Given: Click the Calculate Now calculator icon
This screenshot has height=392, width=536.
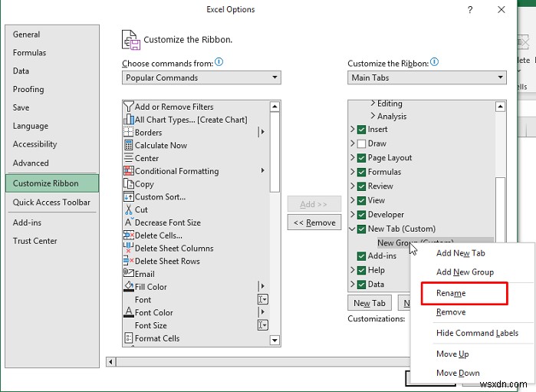Looking at the screenshot, I should pyautogui.click(x=129, y=145).
